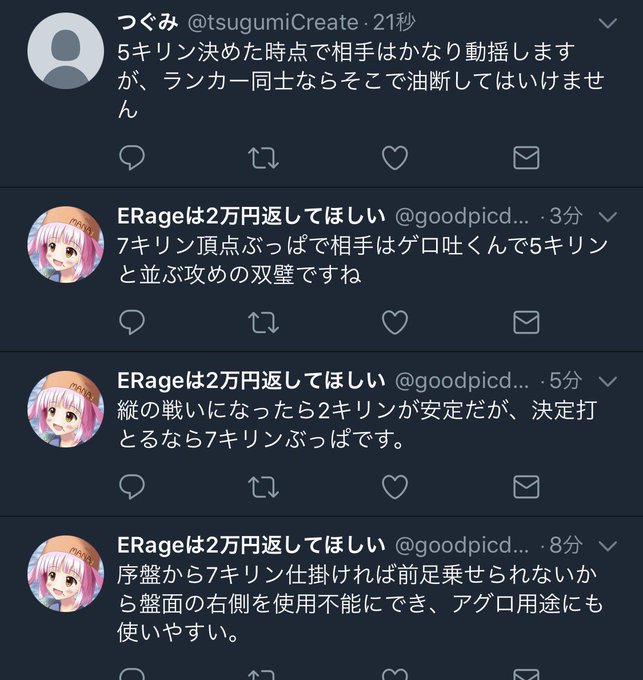Reply to the 5分 tweet about 縦の戦い
643x680 pixels.
[132, 487]
